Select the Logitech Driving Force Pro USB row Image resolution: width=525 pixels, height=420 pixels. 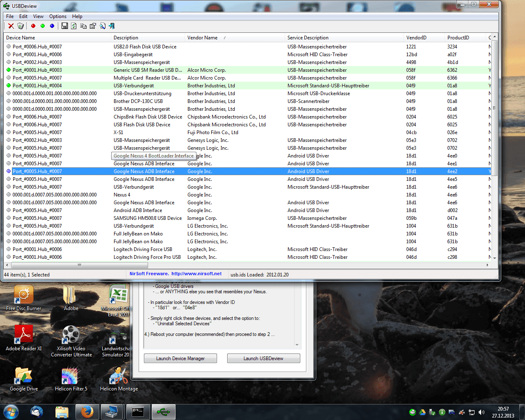coord(248,257)
